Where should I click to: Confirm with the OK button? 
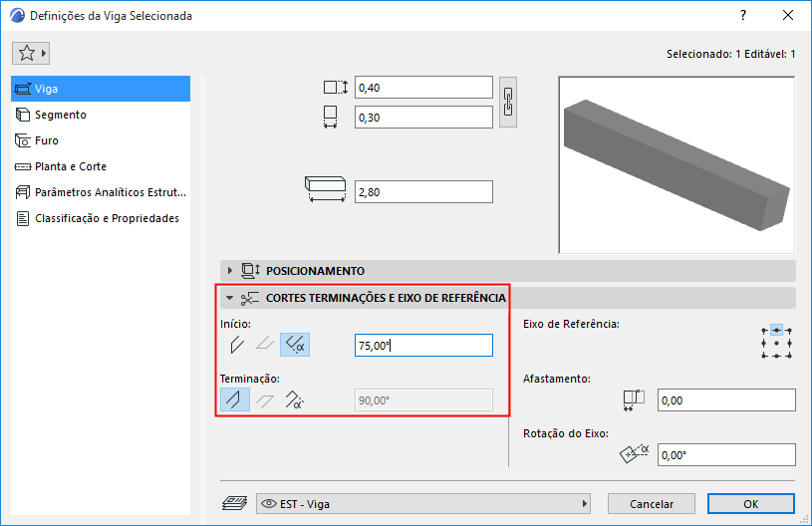751,504
